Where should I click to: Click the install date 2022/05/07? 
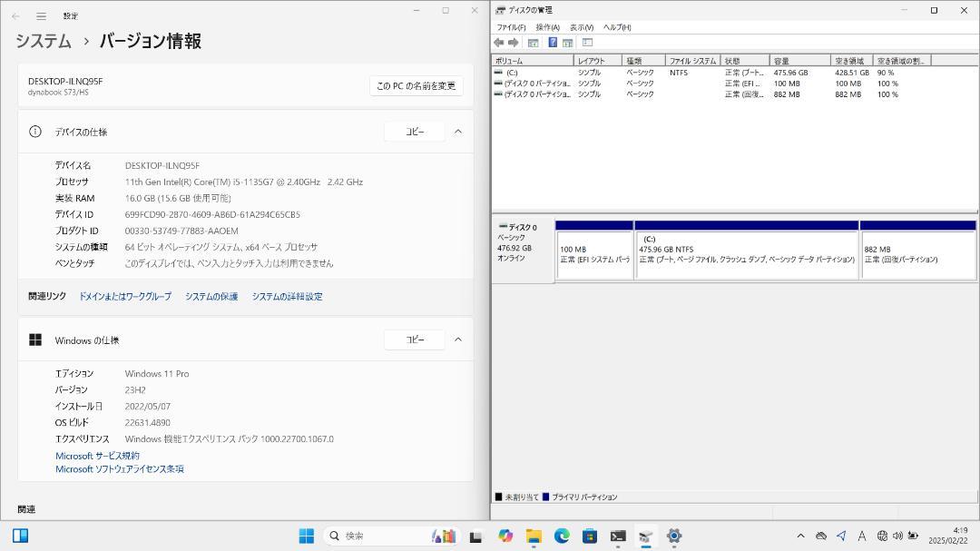pos(148,407)
